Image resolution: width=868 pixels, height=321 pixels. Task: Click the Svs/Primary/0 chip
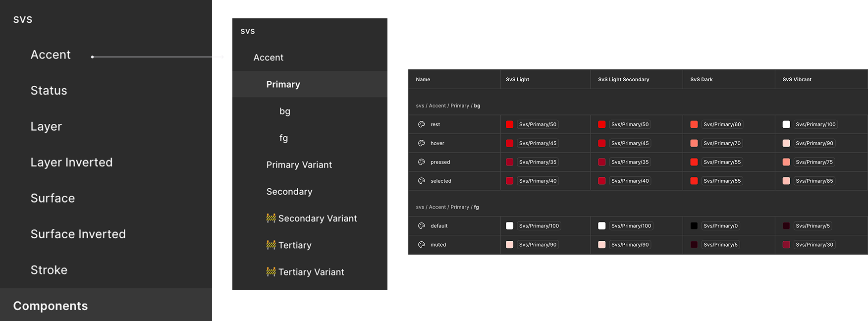click(721, 226)
